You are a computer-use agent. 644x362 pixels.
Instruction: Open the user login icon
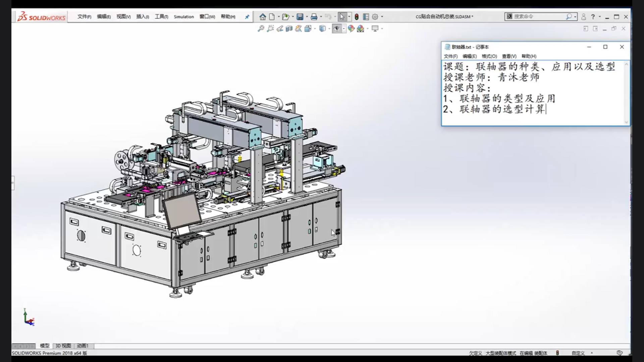pos(584,16)
